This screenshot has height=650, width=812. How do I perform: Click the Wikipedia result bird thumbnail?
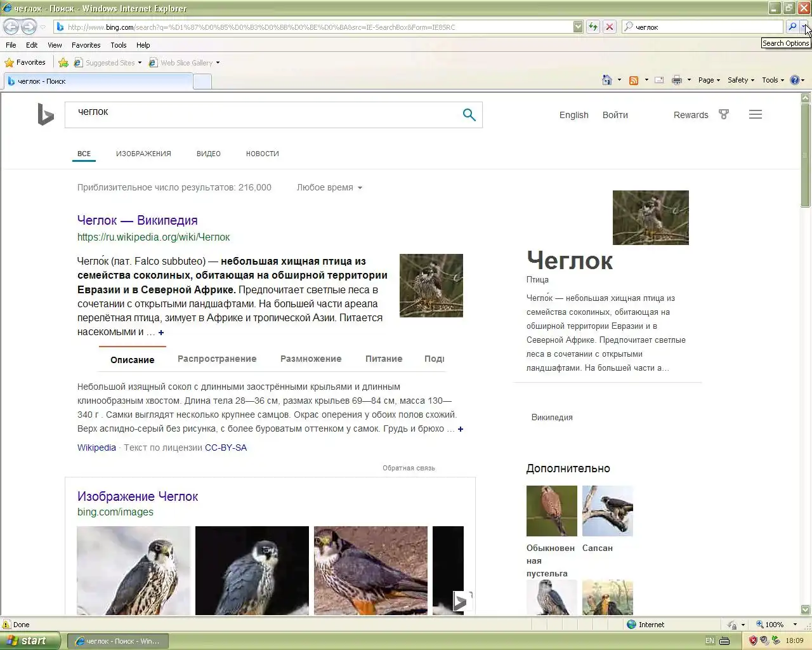tap(431, 285)
